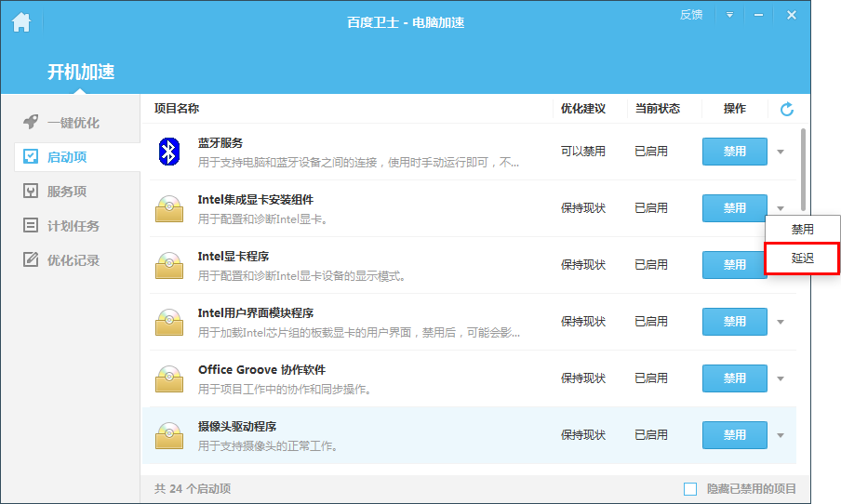Click 操作 column header
Screen dimensions: 841x504
[734, 108]
